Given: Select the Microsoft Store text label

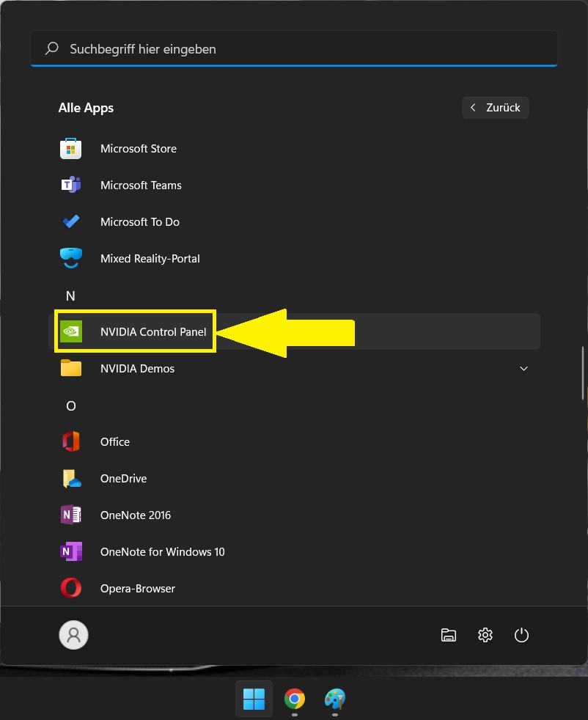Looking at the screenshot, I should coord(139,148).
